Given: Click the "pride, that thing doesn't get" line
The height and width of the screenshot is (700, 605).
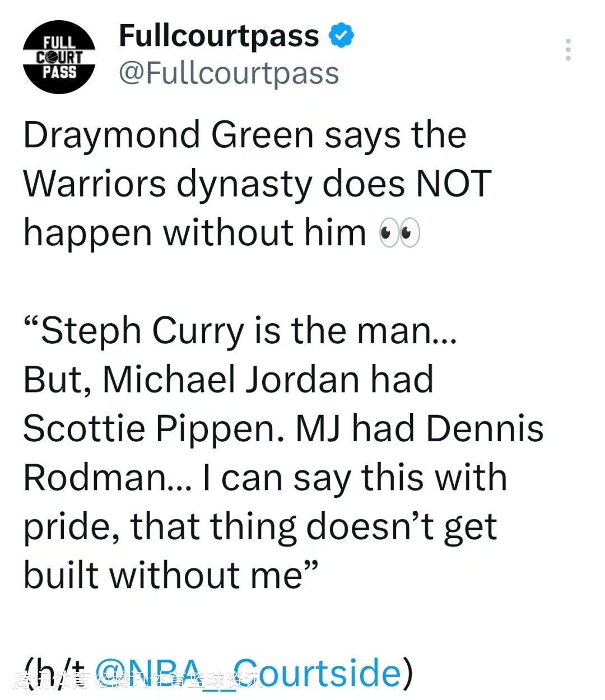Looking at the screenshot, I should click(x=259, y=528).
